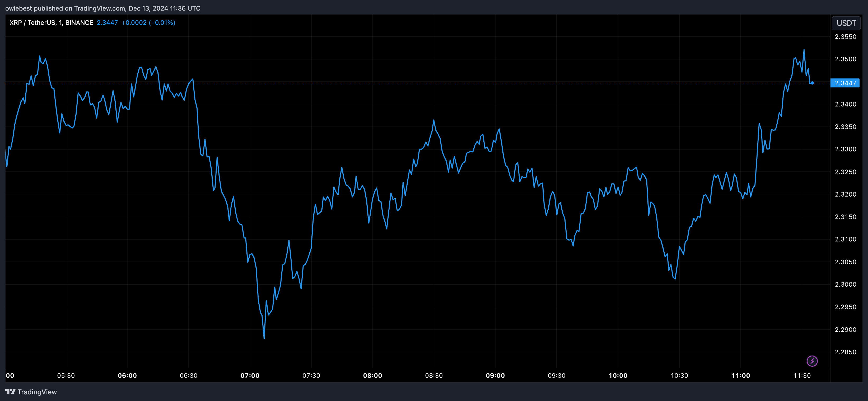Click the 2.2850 price axis label
Image resolution: width=868 pixels, height=401 pixels.
[846, 352]
